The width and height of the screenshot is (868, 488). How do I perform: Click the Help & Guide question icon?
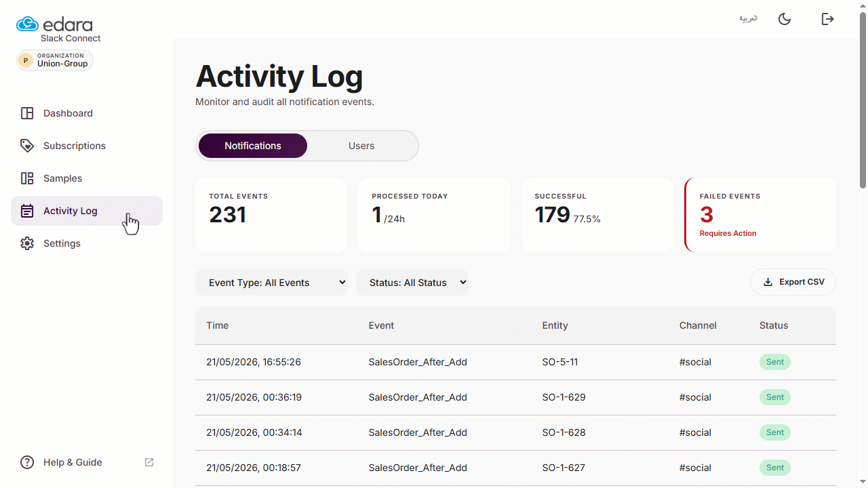[27, 462]
